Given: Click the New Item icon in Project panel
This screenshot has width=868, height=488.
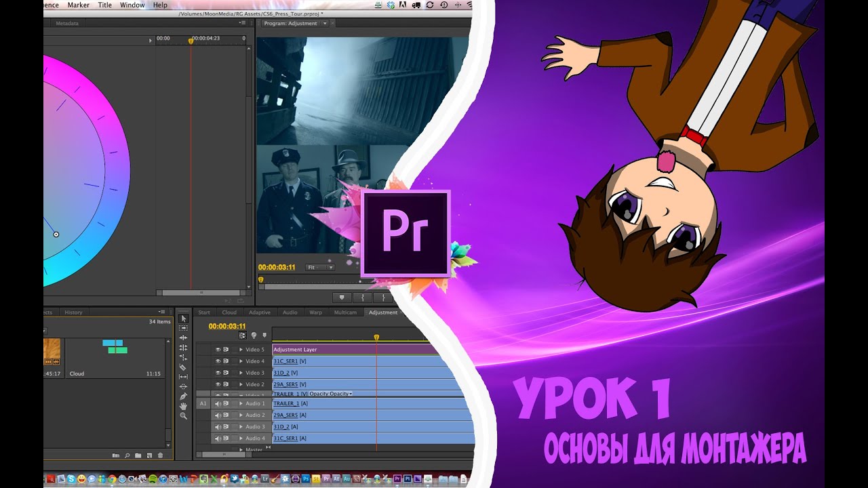Looking at the screenshot, I should [x=149, y=455].
